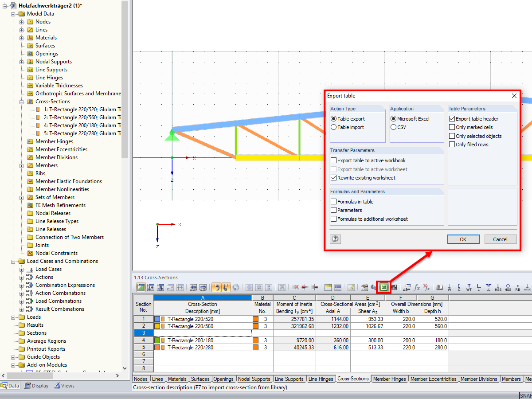Click the highlighted Export table to Excel icon
Screen dimensions: 532x399
[x=383, y=287]
